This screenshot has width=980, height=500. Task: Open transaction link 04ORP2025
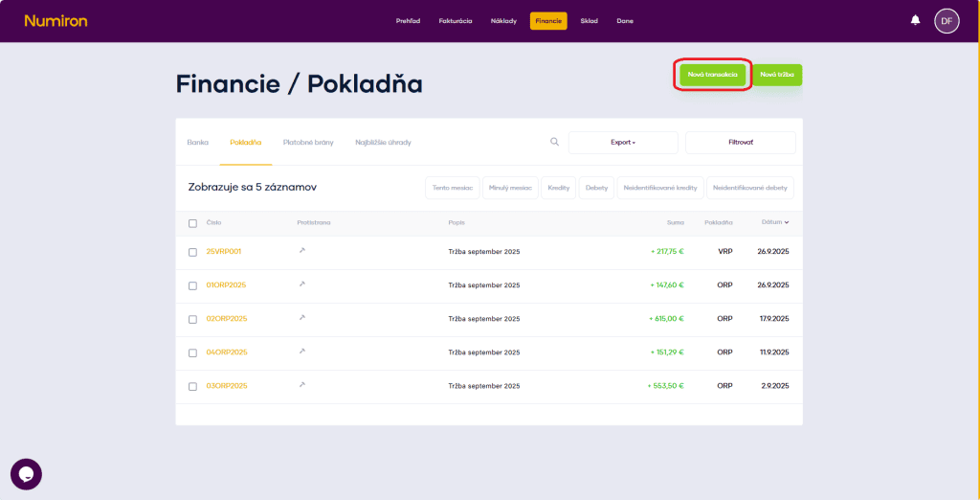227,352
